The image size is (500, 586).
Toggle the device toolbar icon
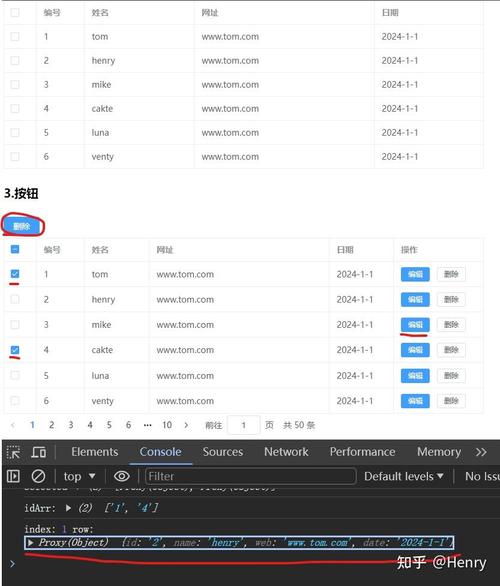tap(38, 452)
